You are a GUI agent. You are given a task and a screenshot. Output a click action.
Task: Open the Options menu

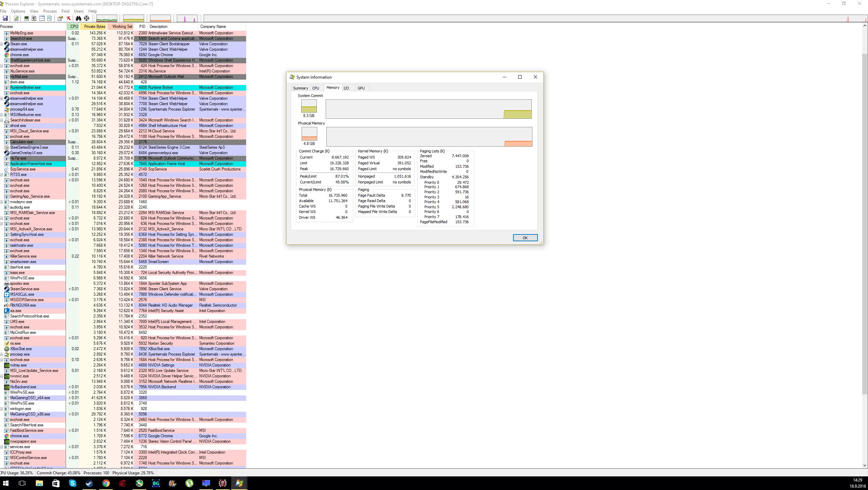18,11
